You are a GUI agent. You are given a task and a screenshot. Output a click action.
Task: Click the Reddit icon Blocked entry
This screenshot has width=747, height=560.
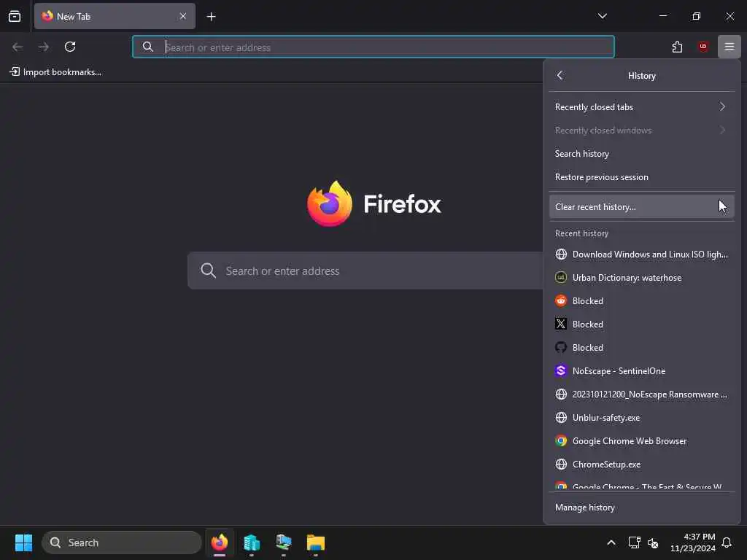click(642, 301)
